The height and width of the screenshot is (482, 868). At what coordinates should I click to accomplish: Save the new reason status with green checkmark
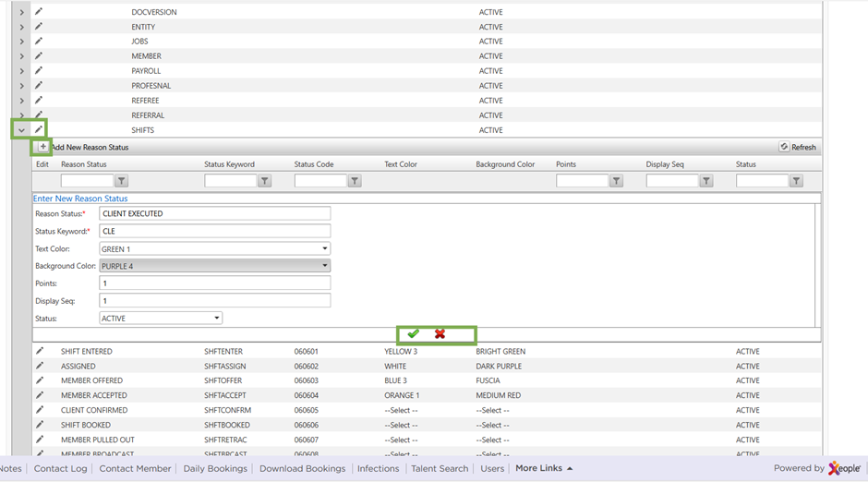[x=413, y=333]
